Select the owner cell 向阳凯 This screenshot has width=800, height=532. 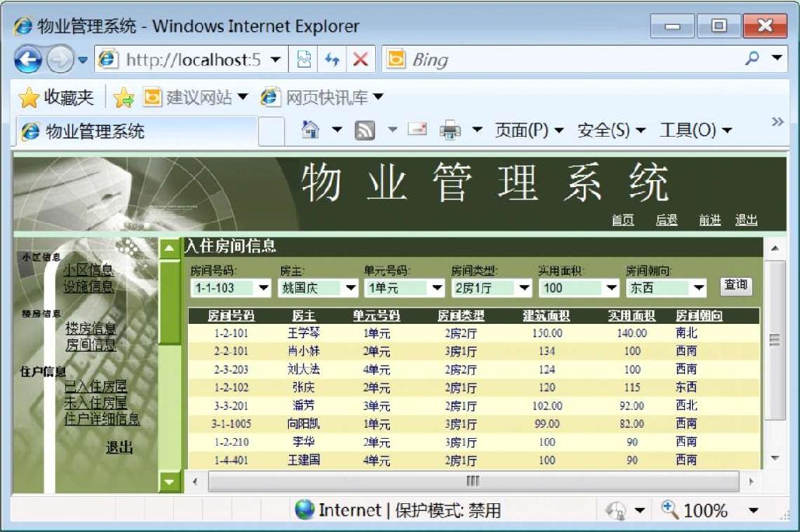(x=304, y=424)
